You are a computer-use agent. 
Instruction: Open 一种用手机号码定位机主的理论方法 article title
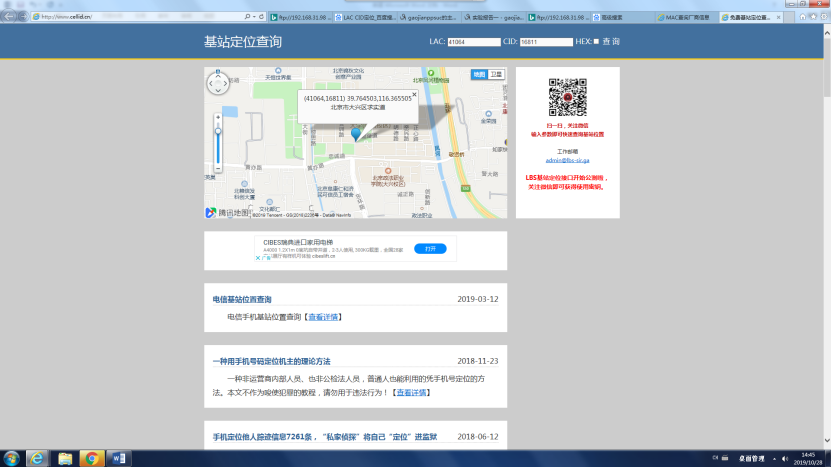[271, 361]
